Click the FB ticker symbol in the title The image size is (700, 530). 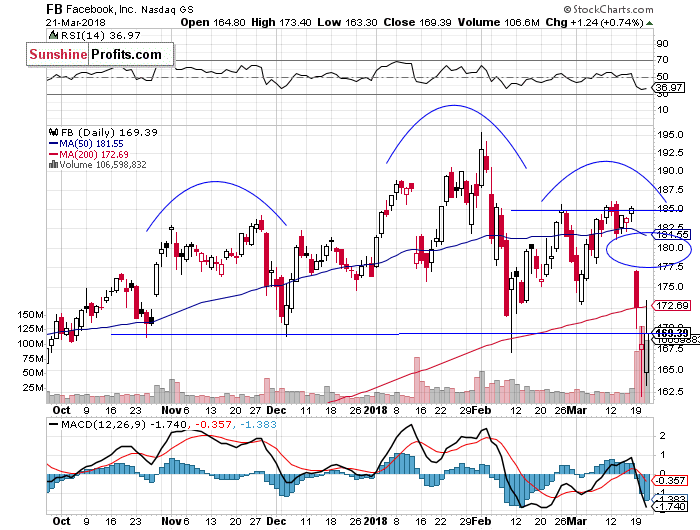[54, 9]
